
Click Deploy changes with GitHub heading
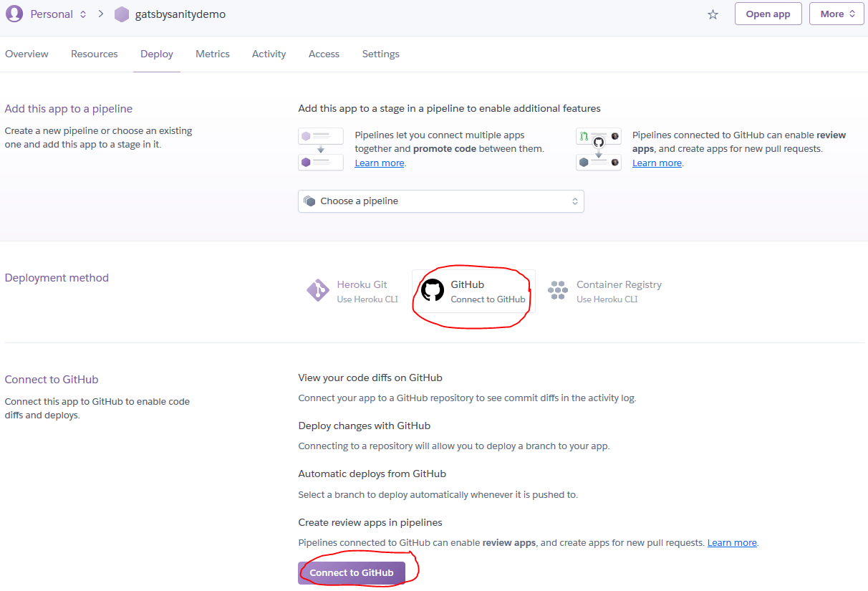coord(365,426)
